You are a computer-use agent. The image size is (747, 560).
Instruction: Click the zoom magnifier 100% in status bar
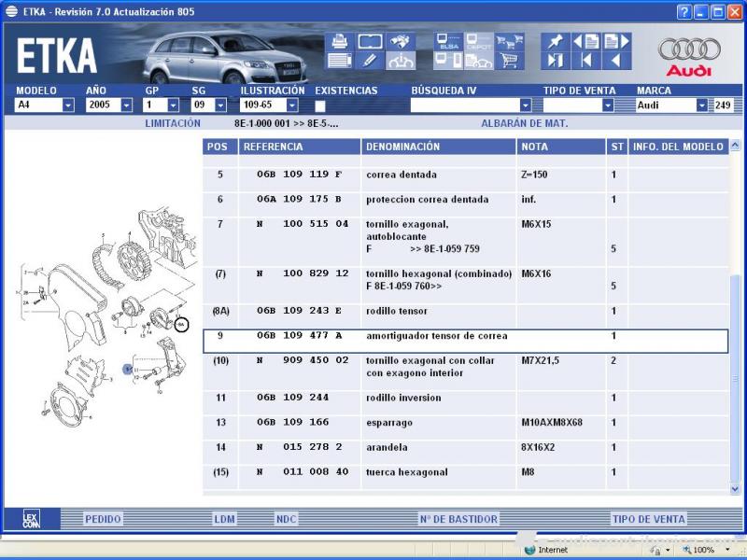tap(699, 550)
